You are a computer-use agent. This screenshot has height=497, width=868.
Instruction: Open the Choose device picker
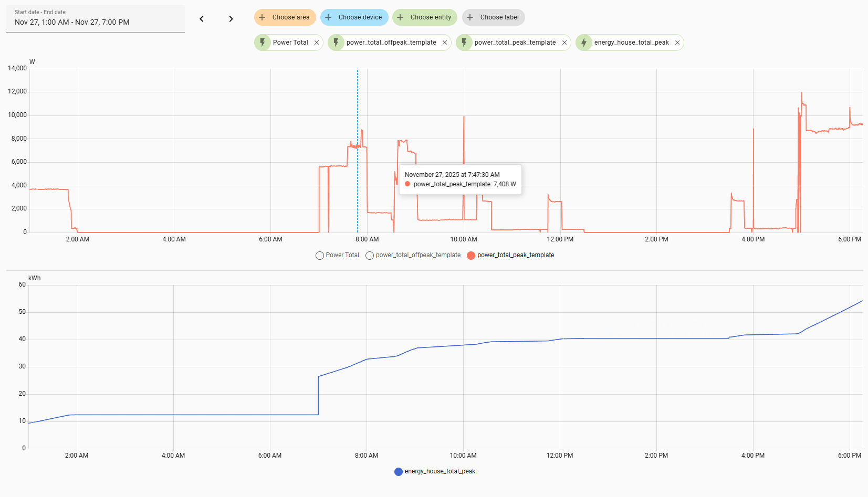point(354,17)
